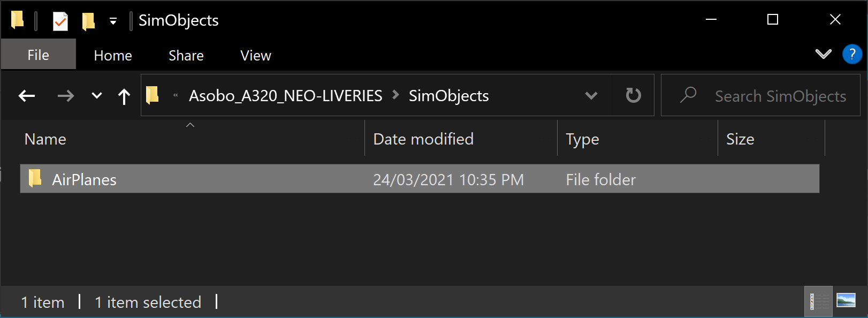
Task: Open the File menu
Action: pos(38,55)
